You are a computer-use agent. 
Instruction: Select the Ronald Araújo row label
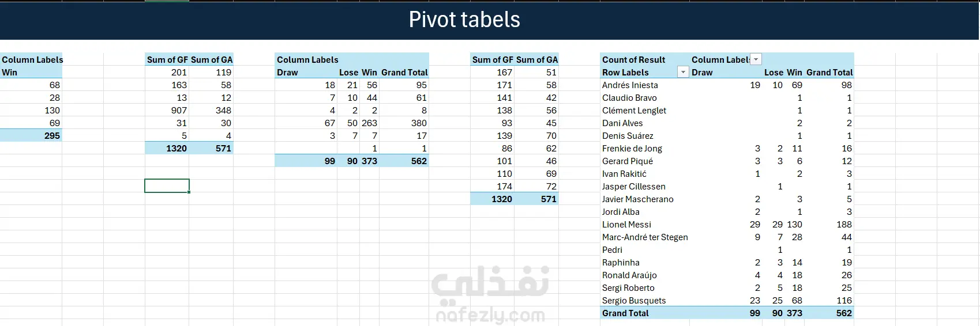tap(629, 275)
